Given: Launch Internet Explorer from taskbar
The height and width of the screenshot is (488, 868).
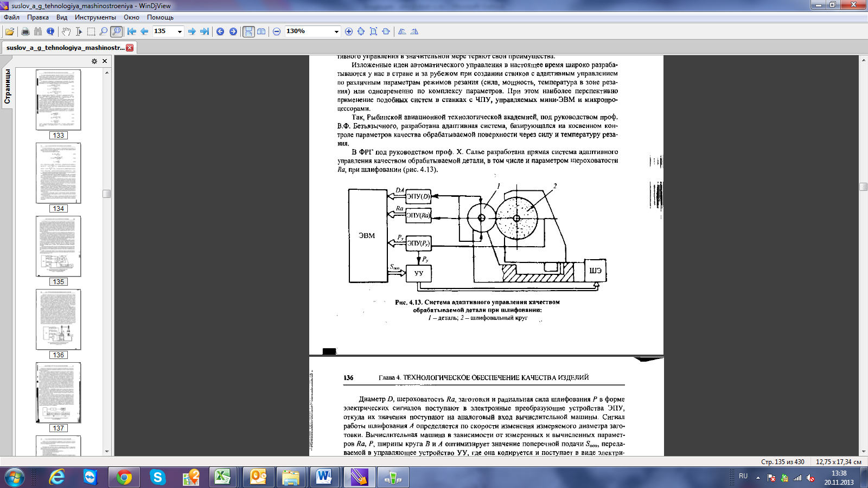Looking at the screenshot, I should (57, 478).
